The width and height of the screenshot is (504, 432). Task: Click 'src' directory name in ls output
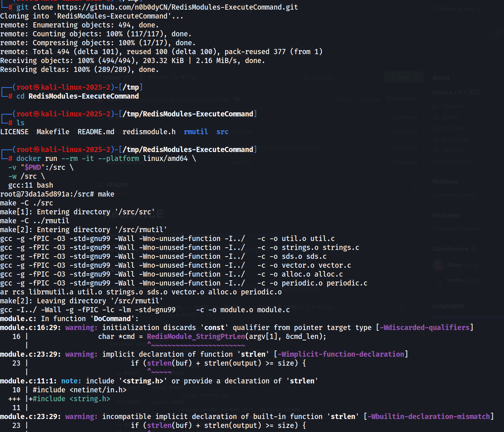click(x=222, y=132)
